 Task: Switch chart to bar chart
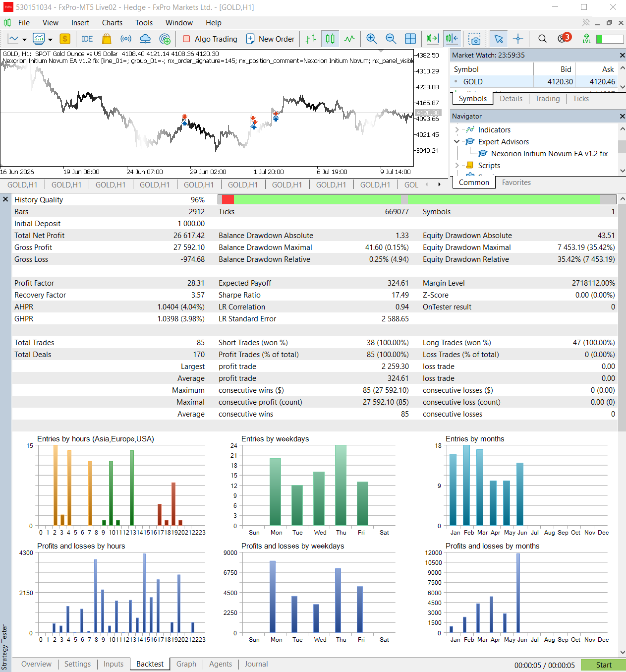(311, 39)
